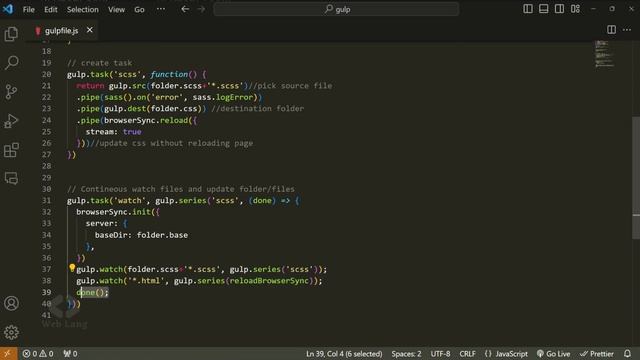Change the UTF-8 file encoding

440,354
